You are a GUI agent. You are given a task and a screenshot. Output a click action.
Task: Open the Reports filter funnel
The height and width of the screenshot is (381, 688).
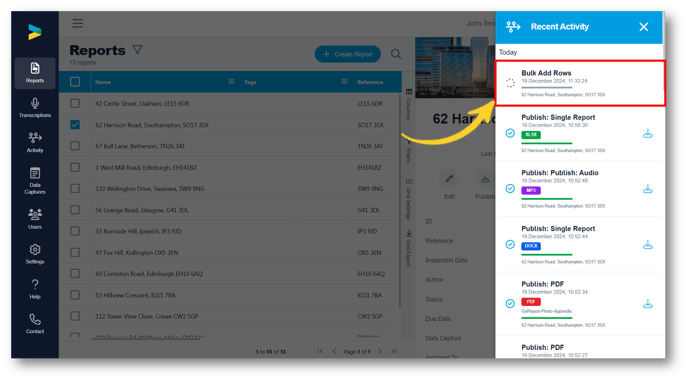click(137, 50)
